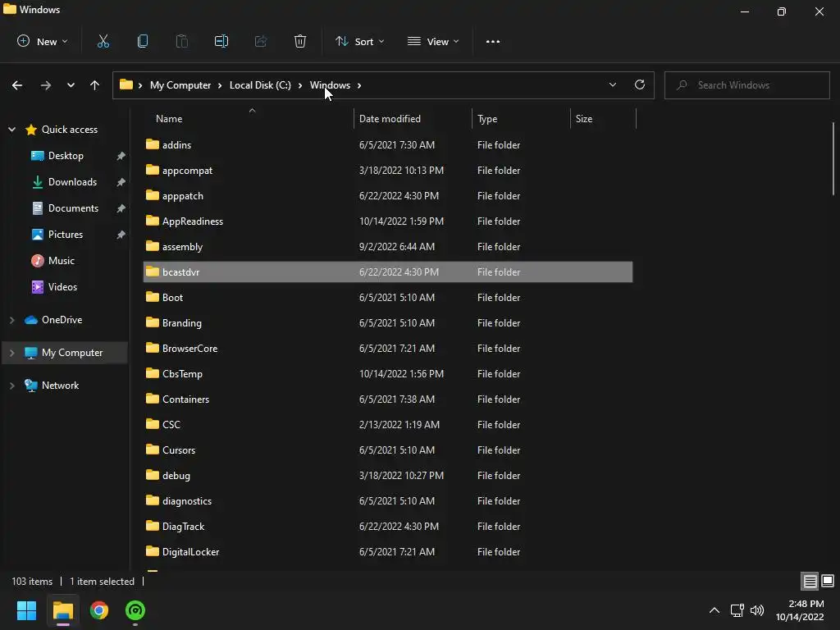Click chevron after Windows in breadcrumb

click(359, 85)
